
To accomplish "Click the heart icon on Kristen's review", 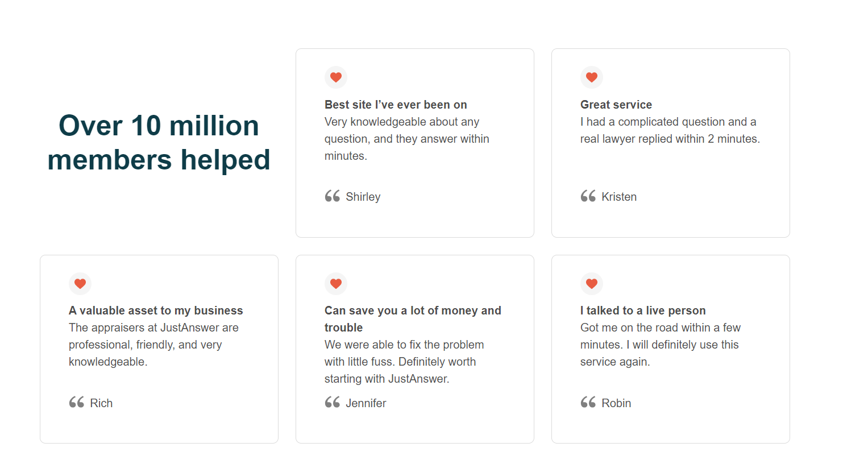I will click(592, 77).
